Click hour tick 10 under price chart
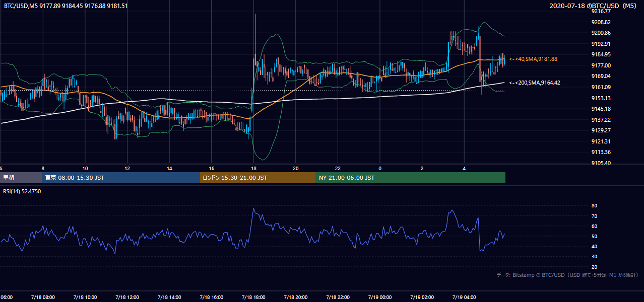 [x=85, y=168]
